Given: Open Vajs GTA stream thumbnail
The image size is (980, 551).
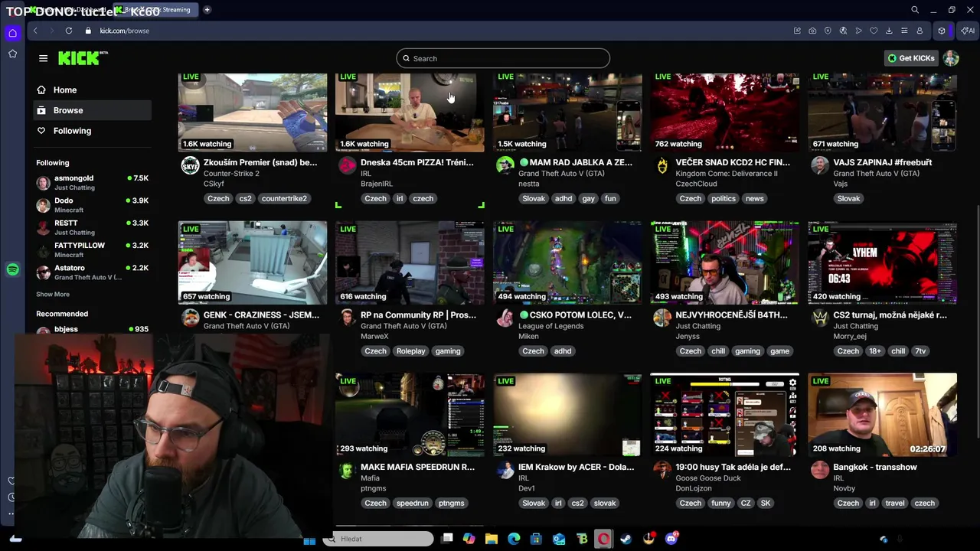Looking at the screenshot, I should pyautogui.click(x=882, y=112).
